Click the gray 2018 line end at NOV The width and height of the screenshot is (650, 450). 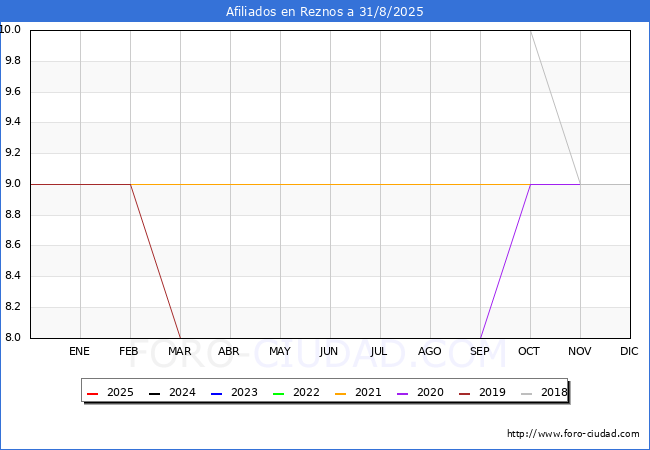pyautogui.click(x=580, y=184)
